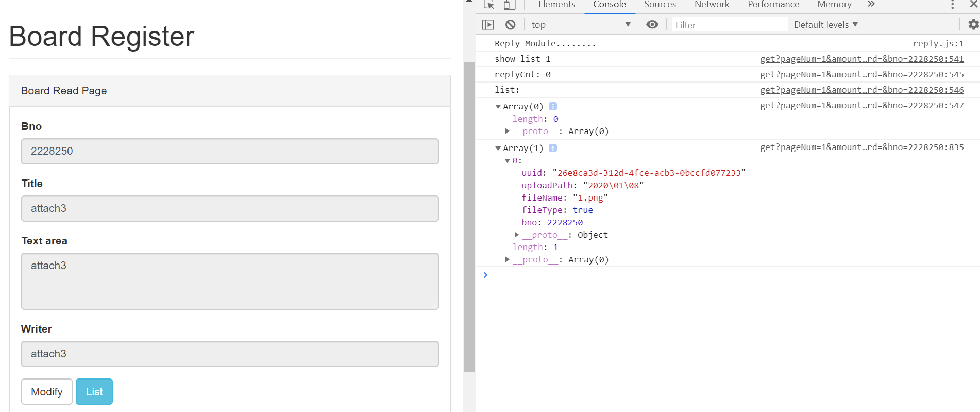Open Default levels dropdown
This screenshot has height=412, width=980.
click(x=826, y=25)
